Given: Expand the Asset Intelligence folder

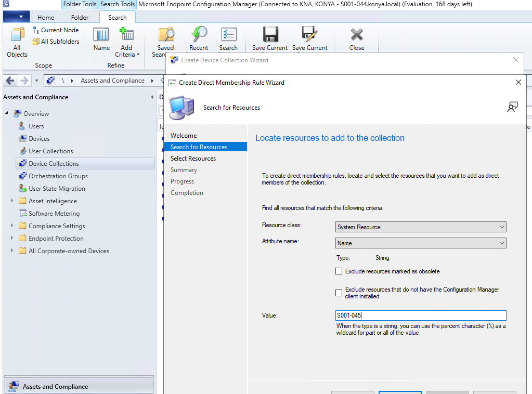Looking at the screenshot, I should 12,201.
